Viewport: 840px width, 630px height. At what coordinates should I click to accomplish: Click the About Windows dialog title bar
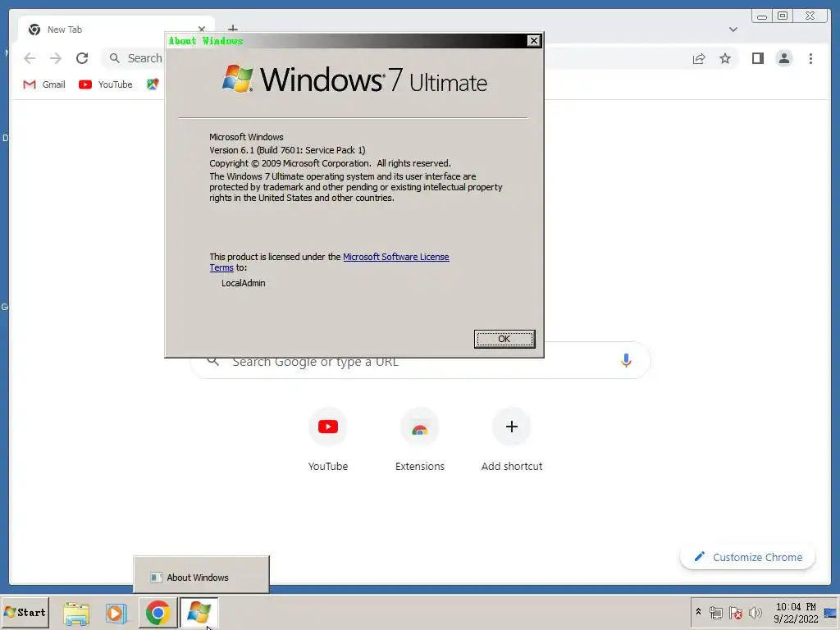coord(347,41)
